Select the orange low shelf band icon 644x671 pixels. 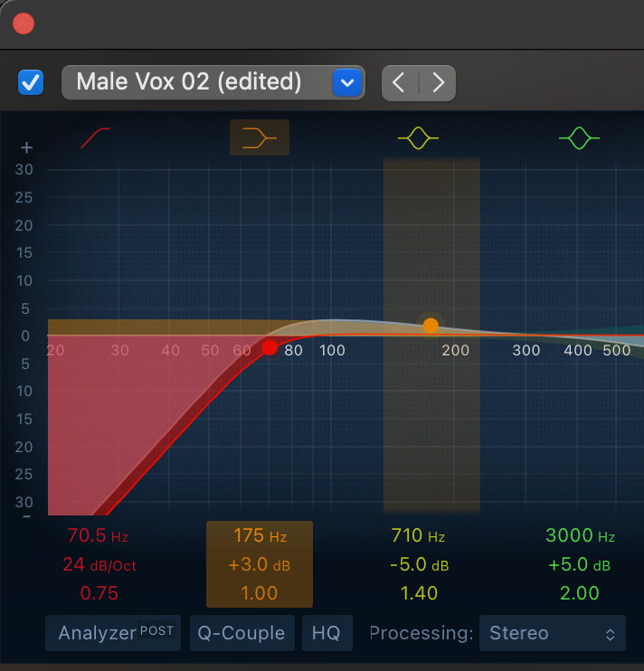click(259, 137)
